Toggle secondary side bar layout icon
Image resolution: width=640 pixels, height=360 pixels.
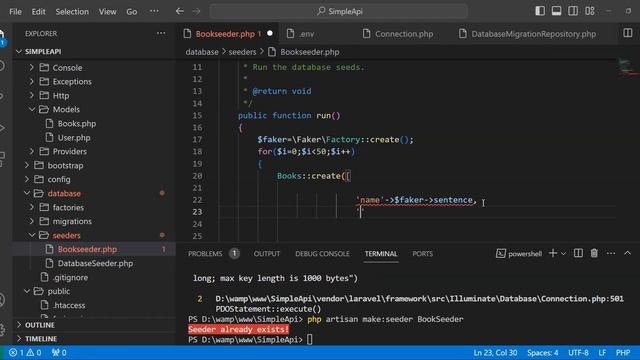(573, 11)
